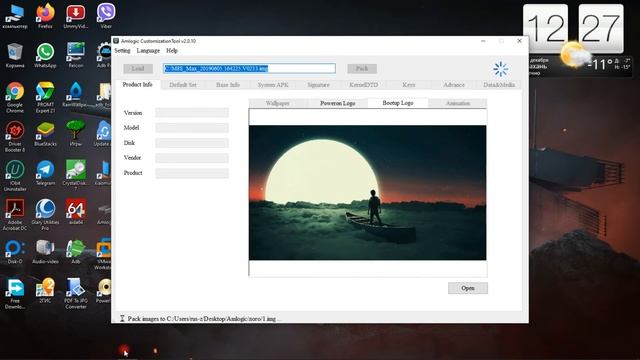Image resolution: width=640 pixels, height=360 pixels.
Task: Open the Audio-video shortcut
Action: click(x=45, y=251)
